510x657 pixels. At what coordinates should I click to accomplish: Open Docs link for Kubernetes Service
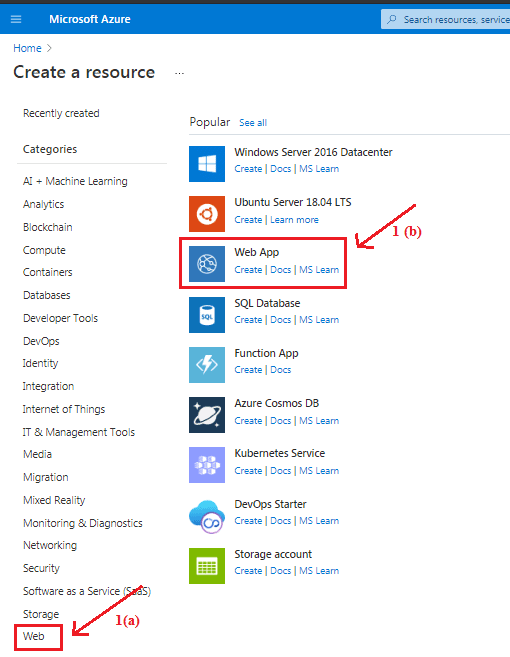(280, 471)
